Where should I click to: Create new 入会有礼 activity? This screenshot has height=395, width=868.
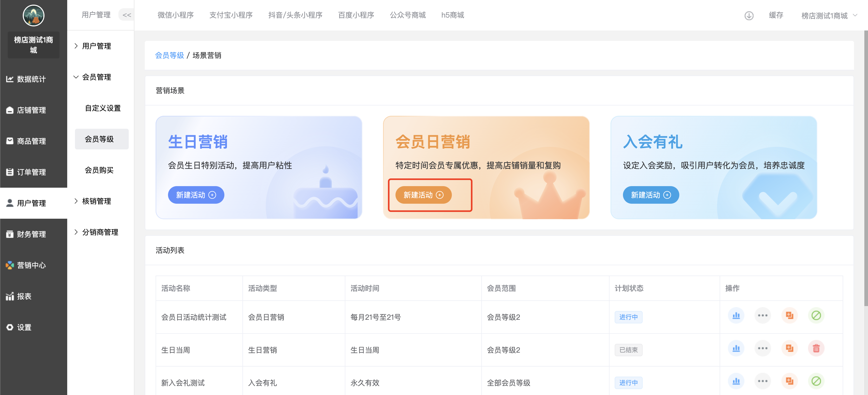651,195
